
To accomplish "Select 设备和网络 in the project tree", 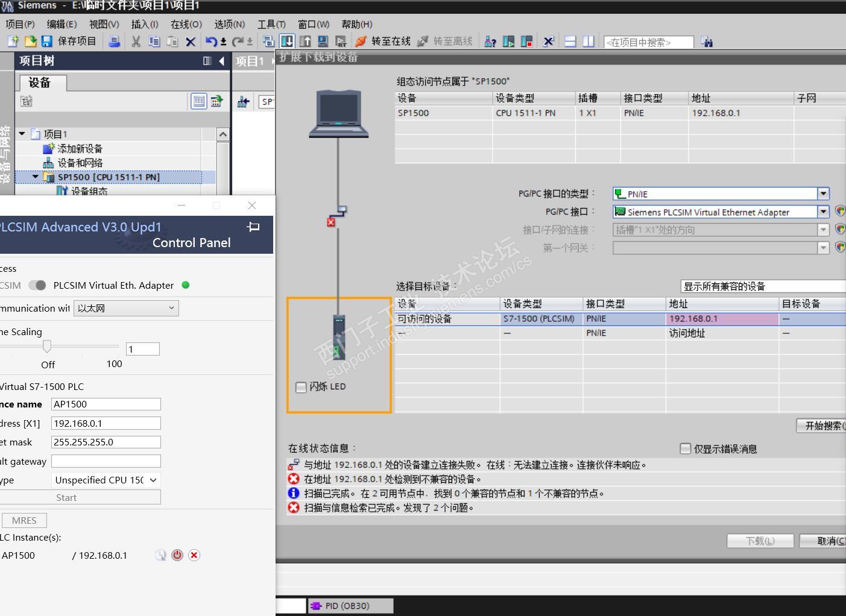I will pos(80,163).
